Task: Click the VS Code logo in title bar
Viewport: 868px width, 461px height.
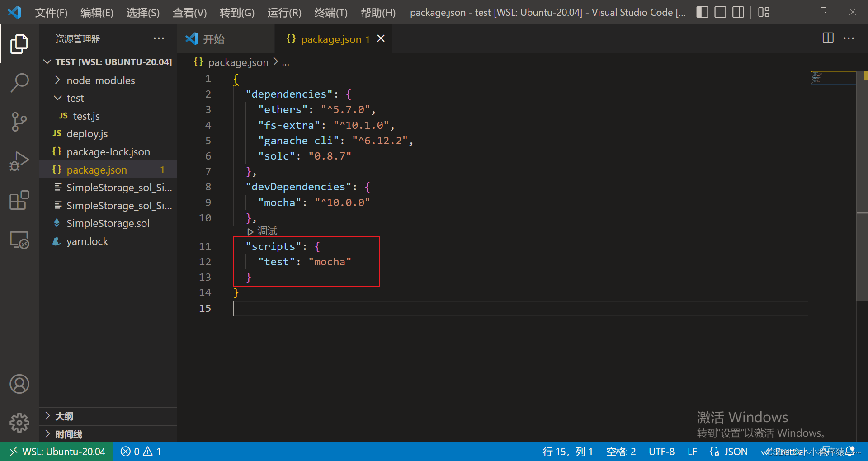Action: [x=14, y=12]
